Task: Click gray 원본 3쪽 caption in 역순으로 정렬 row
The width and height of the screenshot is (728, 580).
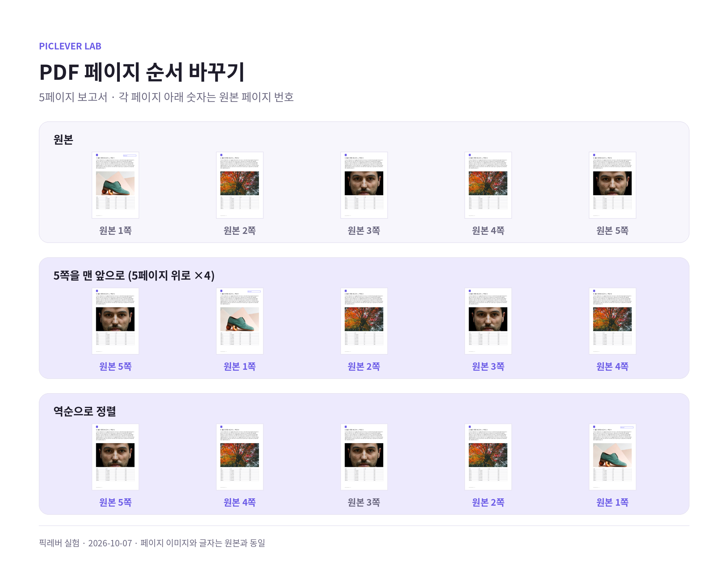Action: tap(364, 502)
